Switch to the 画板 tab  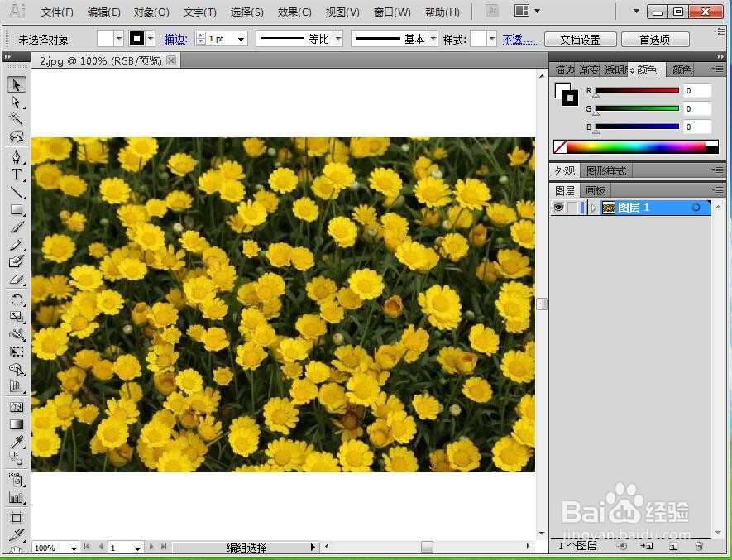click(596, 190)
